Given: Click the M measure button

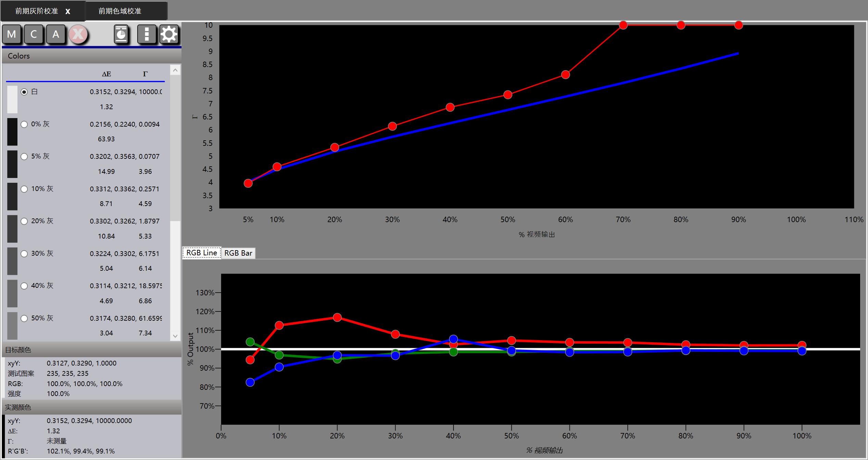Looking at the screenshot, I should [x=12, y=34].
